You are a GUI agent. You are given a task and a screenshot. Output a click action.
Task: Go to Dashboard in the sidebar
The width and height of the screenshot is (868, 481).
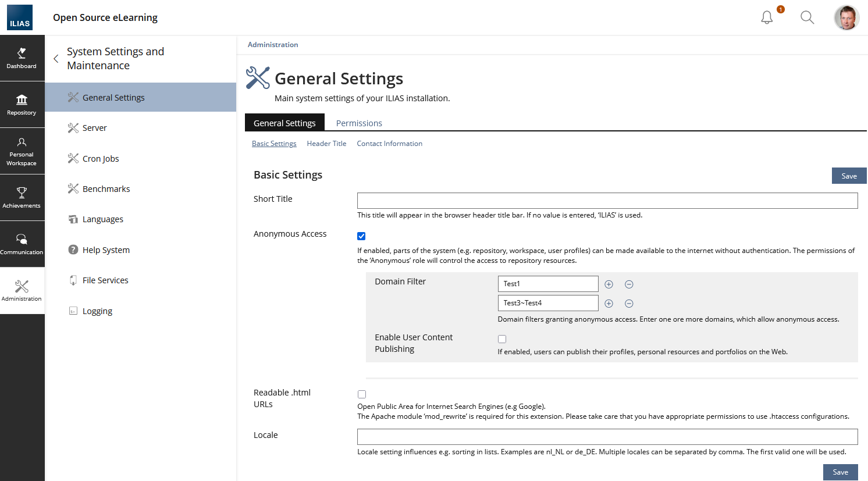(x=22, y=58)
